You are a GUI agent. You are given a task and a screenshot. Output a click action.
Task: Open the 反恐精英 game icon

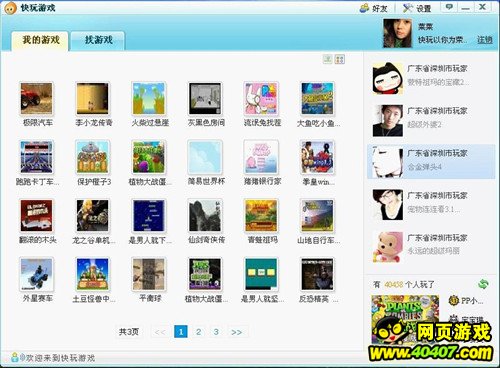[x=317, y=274]
